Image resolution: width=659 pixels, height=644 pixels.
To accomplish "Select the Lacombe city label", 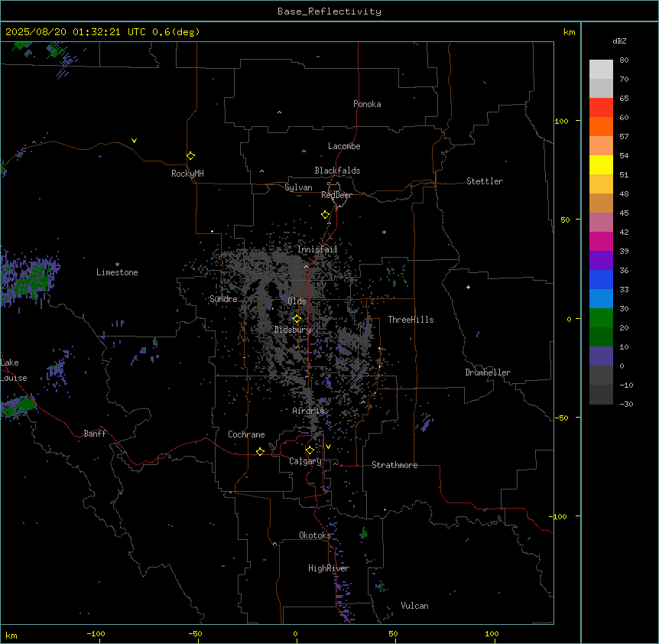I will tap(344, 146).
